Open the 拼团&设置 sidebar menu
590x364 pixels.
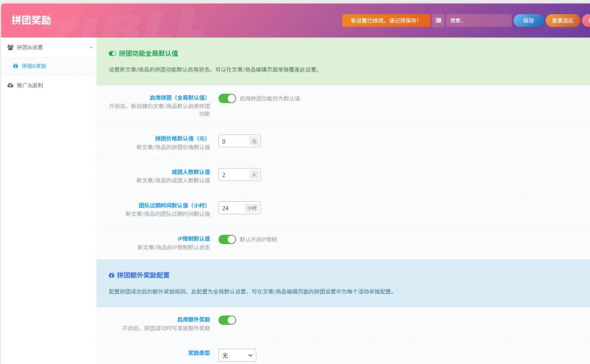[x=49, y=47]
